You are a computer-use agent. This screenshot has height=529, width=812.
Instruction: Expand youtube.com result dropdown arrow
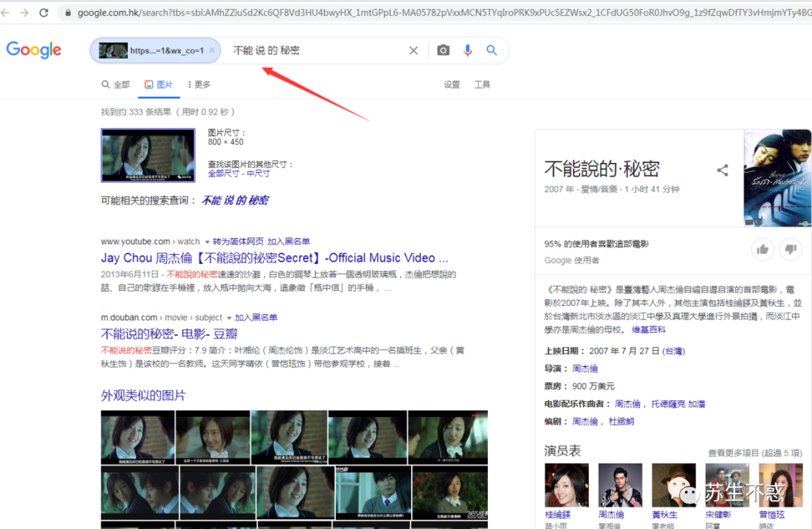coord(208,242)
